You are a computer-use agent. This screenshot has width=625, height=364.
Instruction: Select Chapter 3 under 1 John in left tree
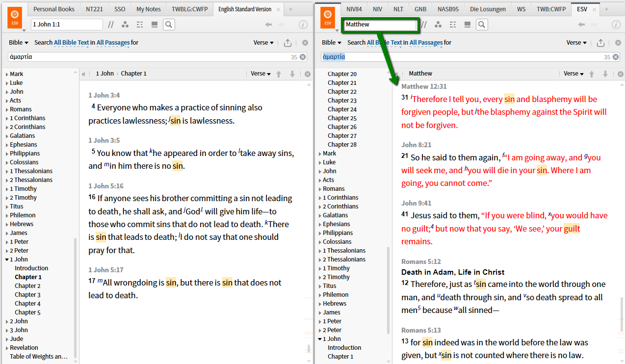(27, 295)
